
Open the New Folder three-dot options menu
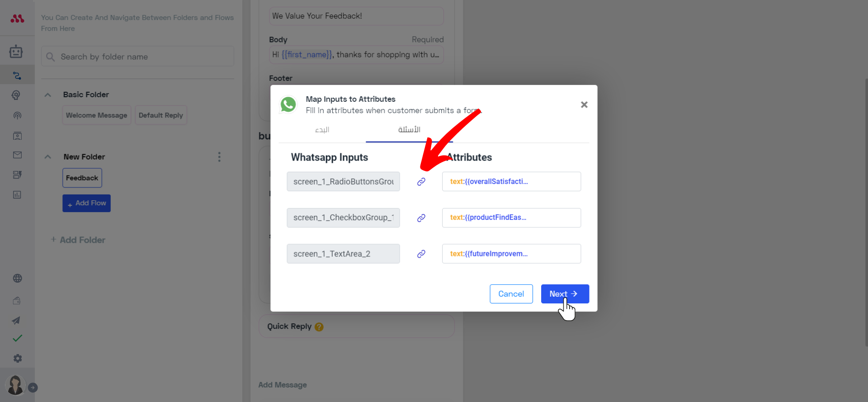pyautogui.click(x=219, y=157)
